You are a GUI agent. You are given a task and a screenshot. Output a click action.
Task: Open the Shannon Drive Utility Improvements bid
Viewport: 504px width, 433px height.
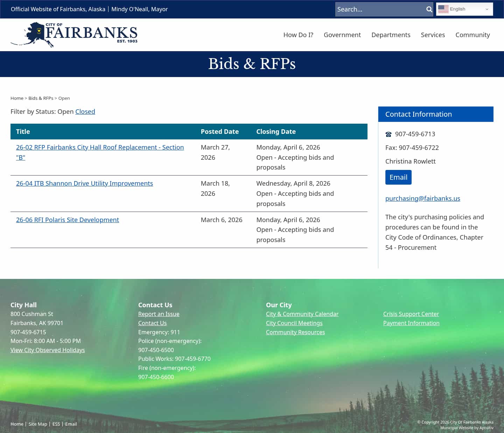coord(84,183)
